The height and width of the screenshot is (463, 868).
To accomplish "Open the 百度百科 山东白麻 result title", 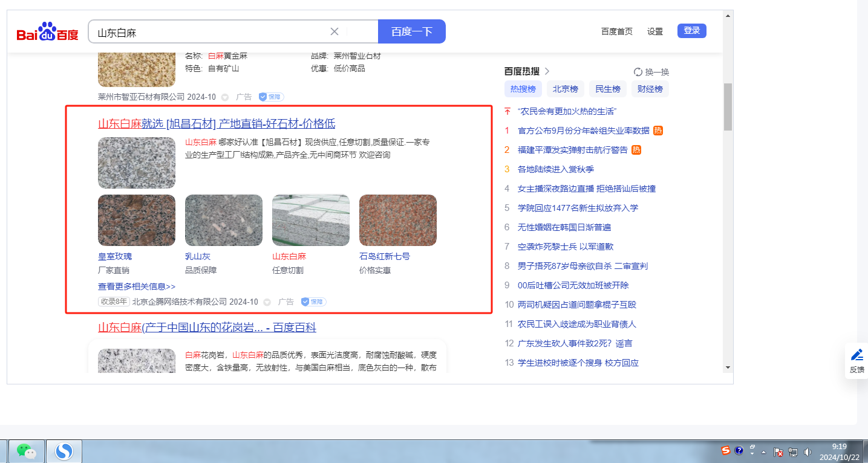I will click(x=207, y=328).
